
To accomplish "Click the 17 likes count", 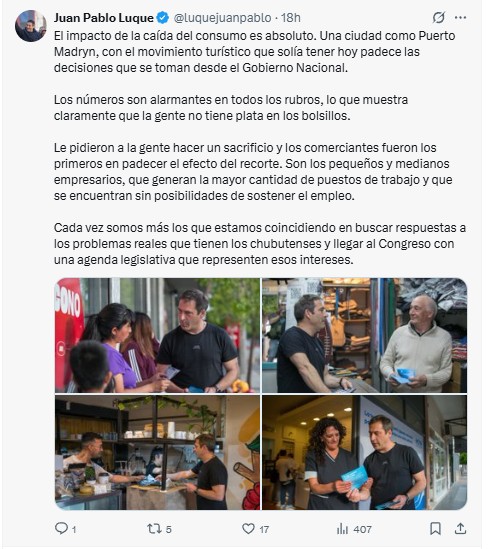I will [264, 529].
